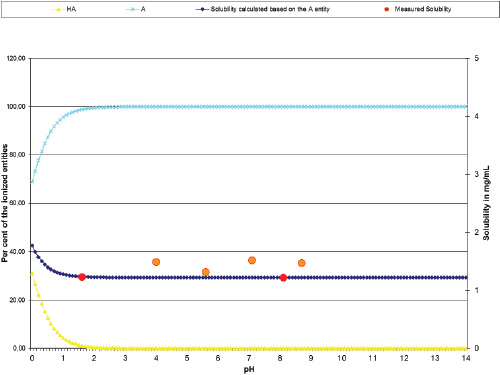Select the red measured point near pH 8.1
The height and width of the screenshot is (375, 500).
point(283,277)
